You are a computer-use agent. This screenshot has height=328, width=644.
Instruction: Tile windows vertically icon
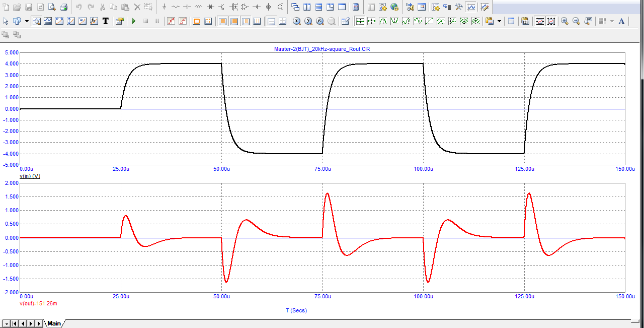(307, 7)
